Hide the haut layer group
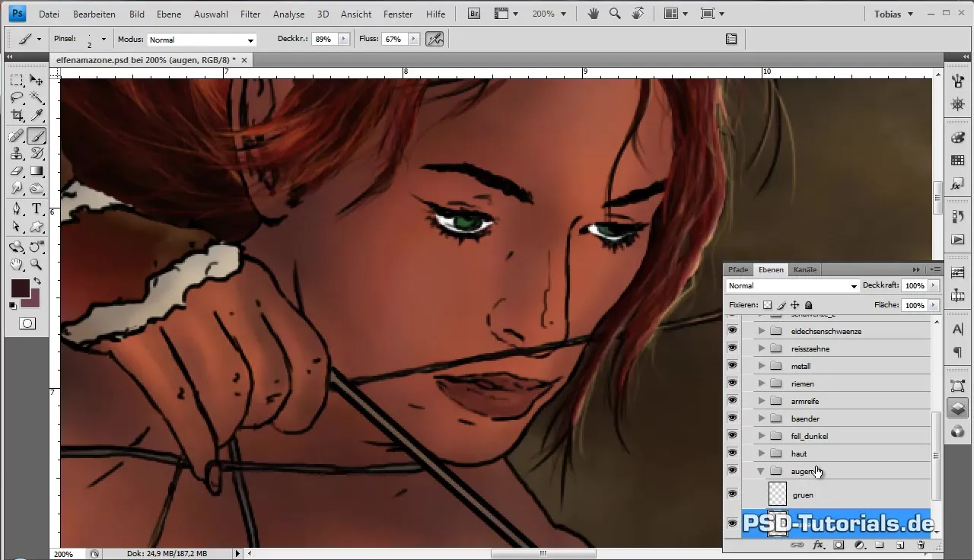Image resolution: width=974 pixels, height=560 pixels. click(732, 453)
